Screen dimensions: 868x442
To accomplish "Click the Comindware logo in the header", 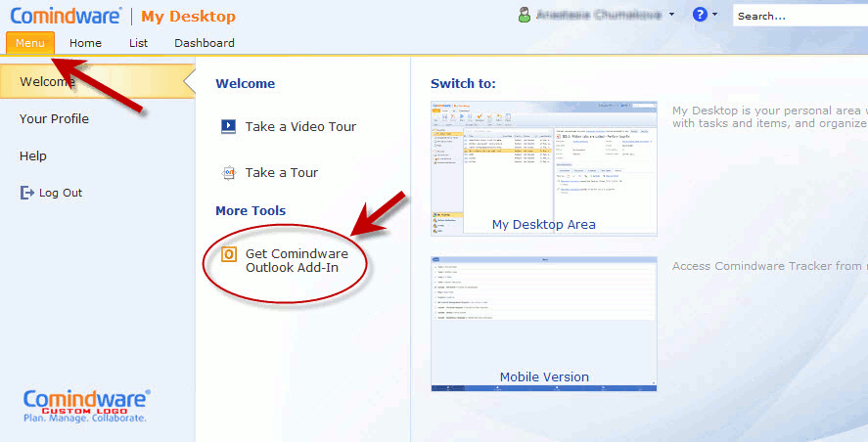I will [x=66, y=16].
